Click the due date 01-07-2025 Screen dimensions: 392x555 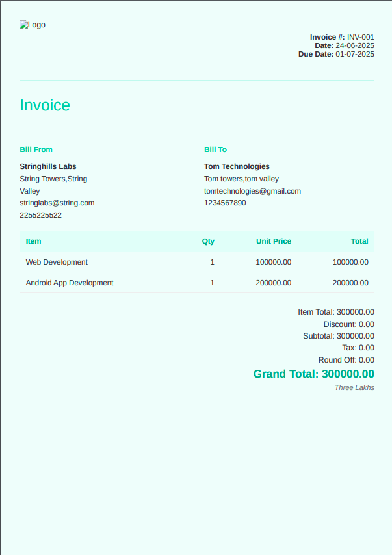[354, 54]
